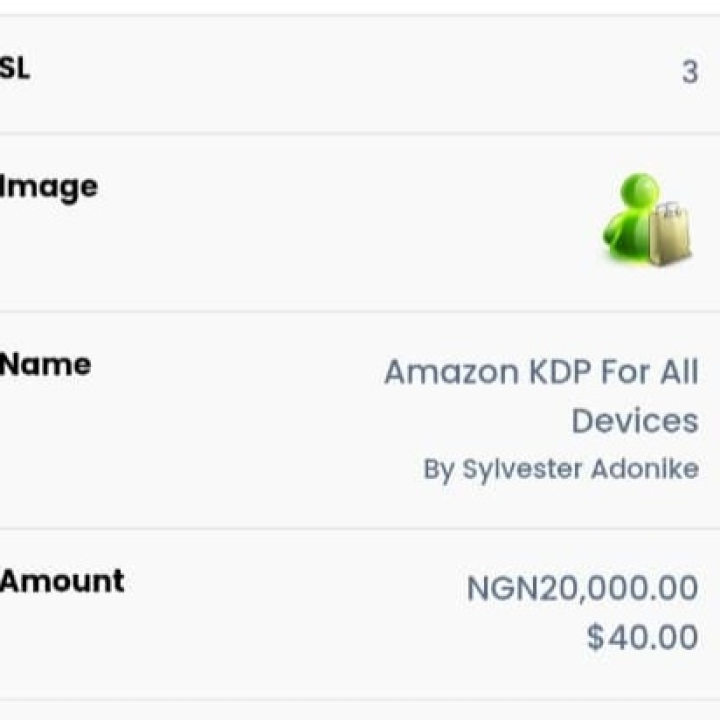Click the Amount field label
Image resolution: width=720 pixels, height=720 pixels.
[62, 581]
